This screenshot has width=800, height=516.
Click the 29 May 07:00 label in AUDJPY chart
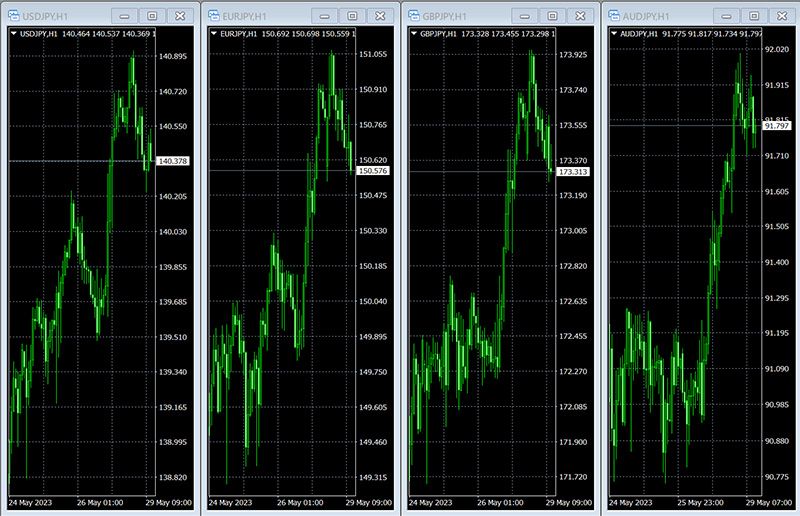tap(769, 503)
